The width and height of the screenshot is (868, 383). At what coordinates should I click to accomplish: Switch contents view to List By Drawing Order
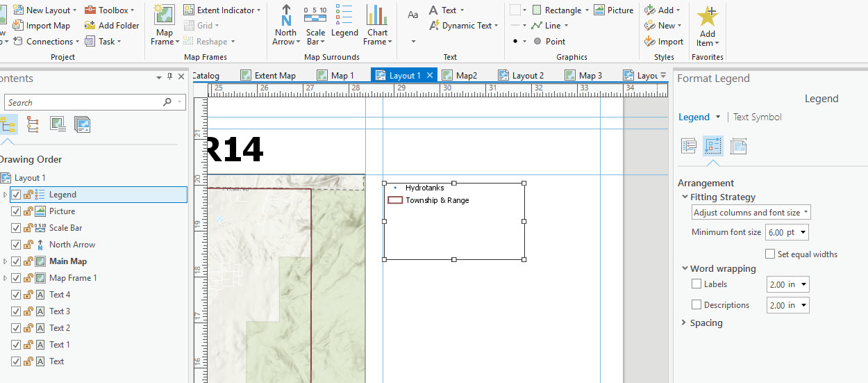(x=8, y=124)
